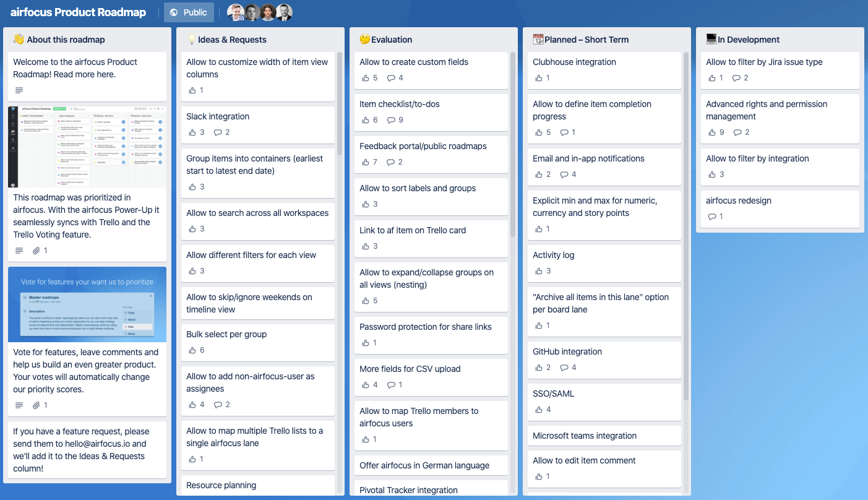Screen dimensions: 868x500
Task: Click vote icon on Allow to filter by Jira issue type
Action: 712,78
